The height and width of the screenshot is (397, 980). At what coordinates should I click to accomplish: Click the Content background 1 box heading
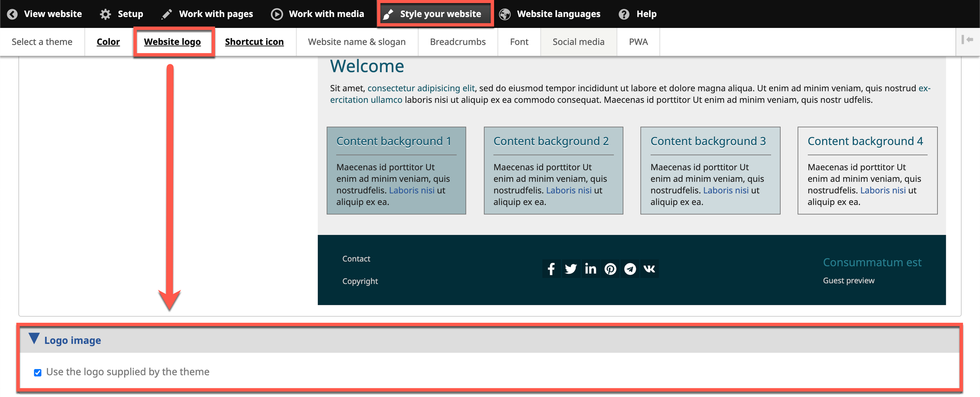(x=394, y=141)
